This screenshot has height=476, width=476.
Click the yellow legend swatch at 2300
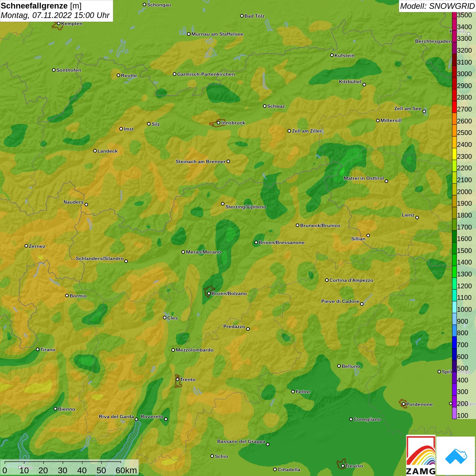pos(454,154)
